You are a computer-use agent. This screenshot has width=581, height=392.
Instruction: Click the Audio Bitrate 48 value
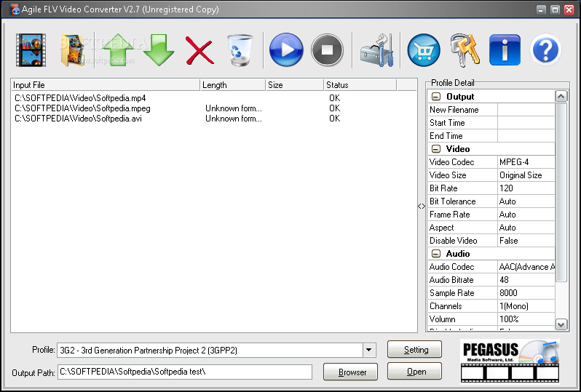pyautogui.click(x=526, y=280)
